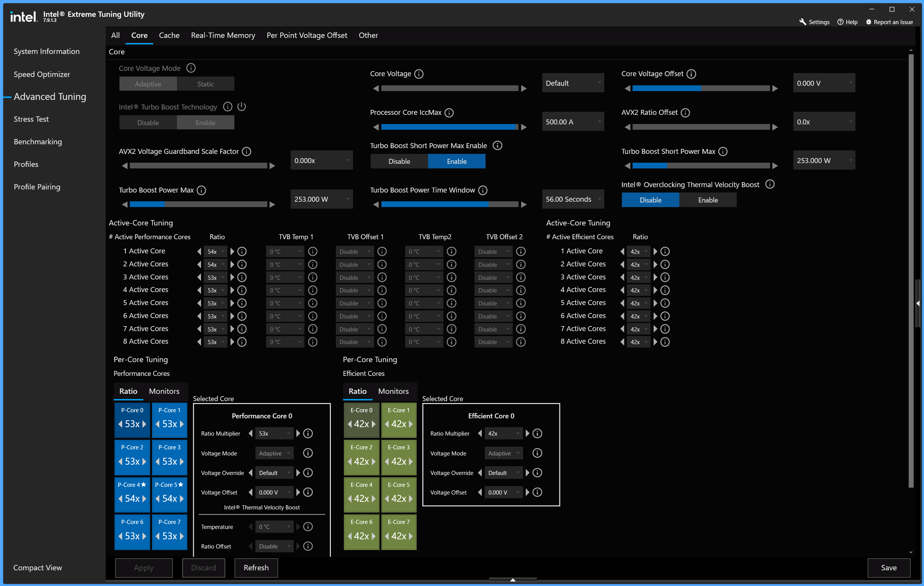The height and width of the screenshot is (586, 924).
Task: Adjust the Core Voltage Offset slider
Action: [701, 88]
